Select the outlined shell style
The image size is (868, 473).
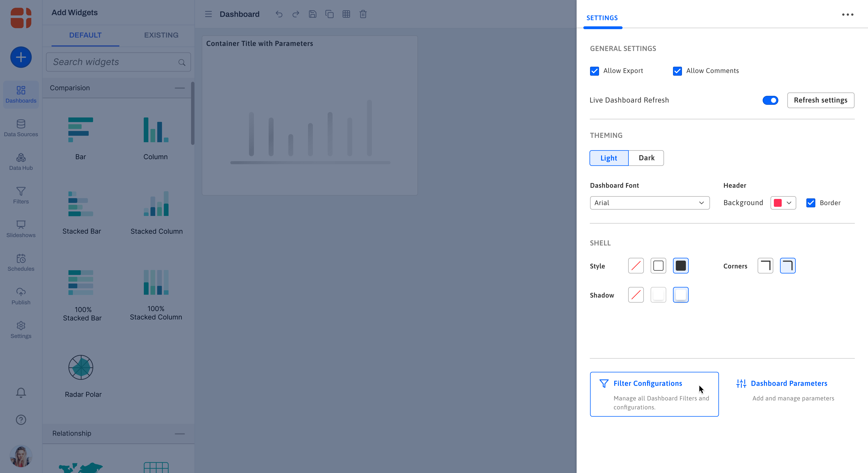[658, 266]
